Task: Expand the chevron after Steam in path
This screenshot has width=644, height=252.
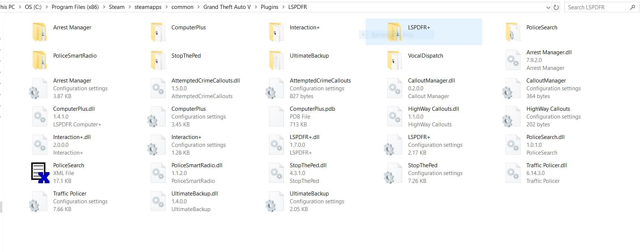Action: pos(129,7)
